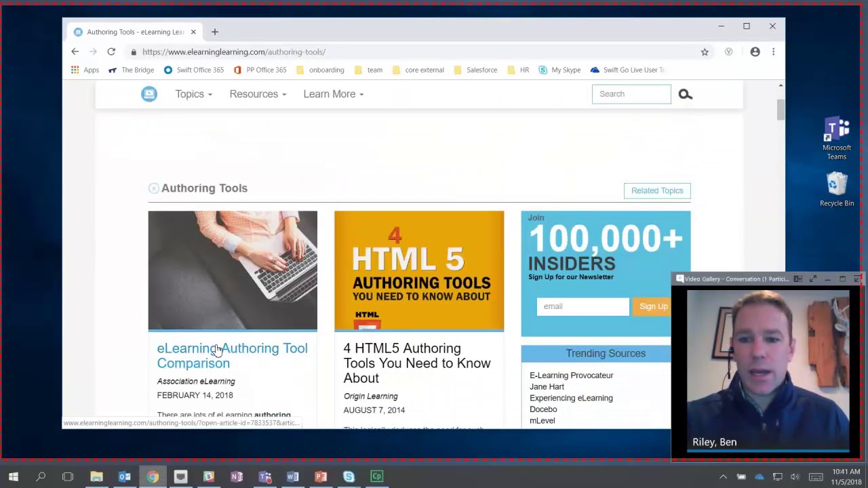The height and width of the screenshot is (488, 868).
Task: Click the laptop typing article thumbnail
Action: pos(233,270)
